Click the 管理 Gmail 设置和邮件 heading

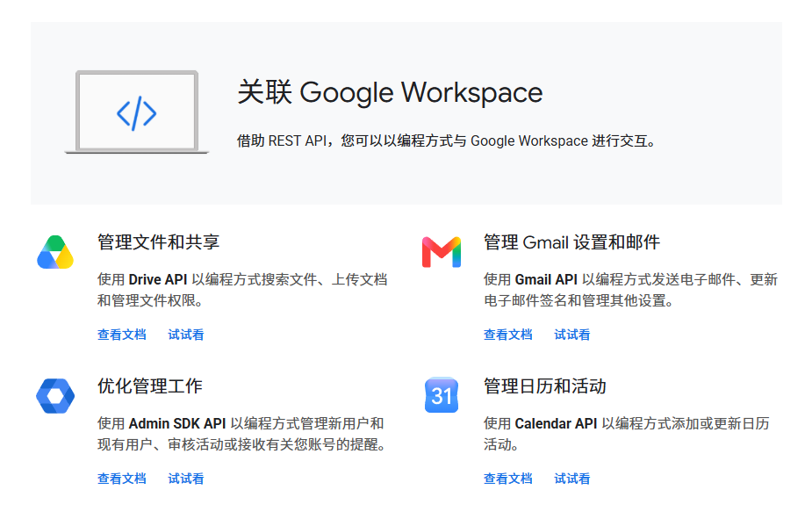(x=571, y=242)
